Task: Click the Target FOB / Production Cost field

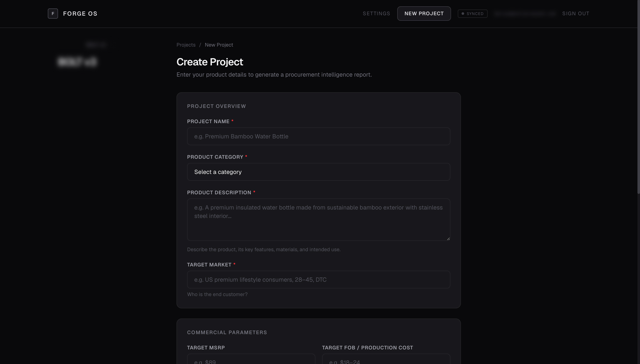Action: click(386, 359)
